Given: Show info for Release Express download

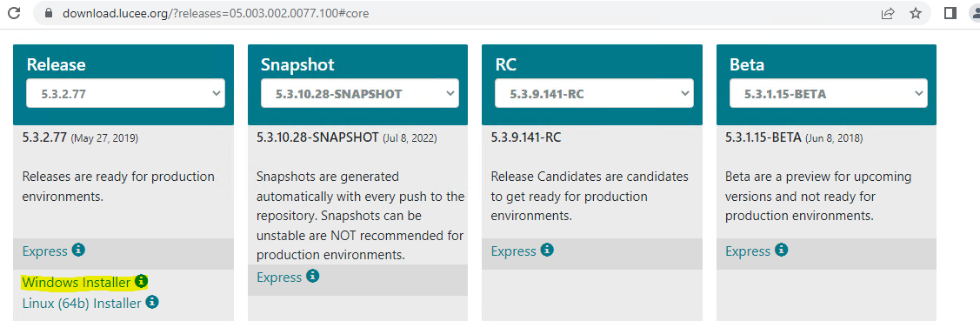Looking at the screenshot, I should coord(78,251).
